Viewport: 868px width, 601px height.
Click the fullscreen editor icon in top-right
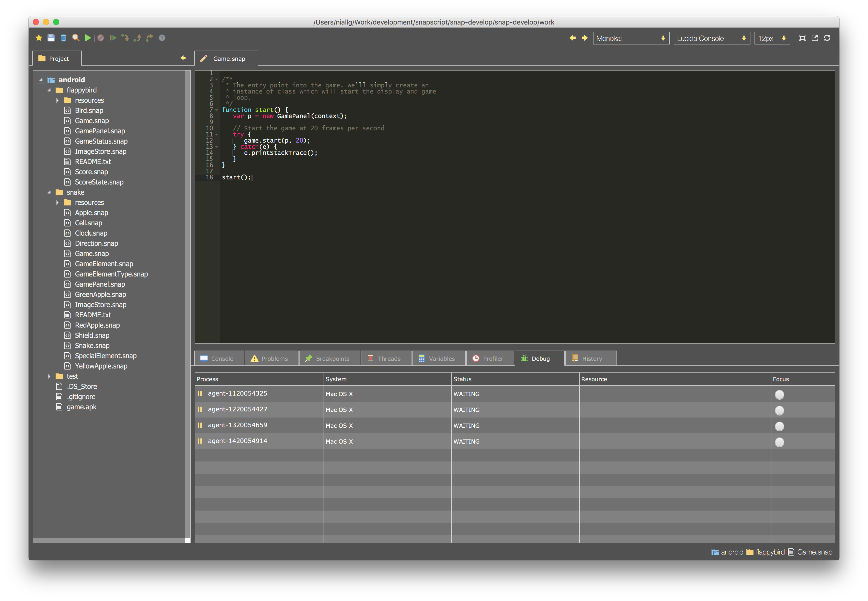(x=803, y=38)
